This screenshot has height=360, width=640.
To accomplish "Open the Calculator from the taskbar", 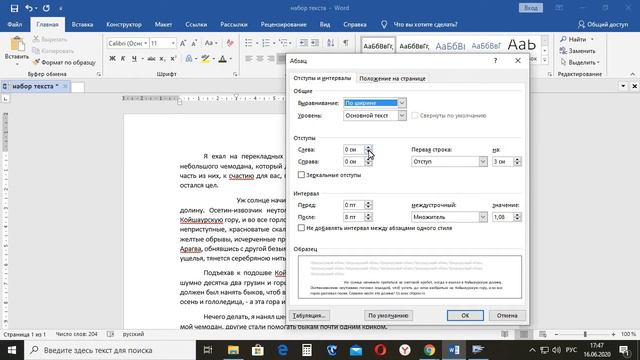I will click(307, 350).
